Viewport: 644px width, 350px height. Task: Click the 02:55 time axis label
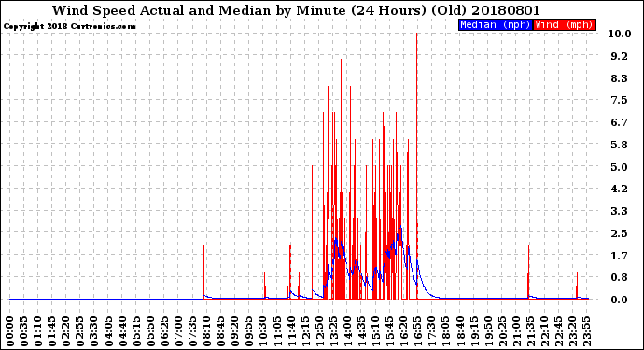click(x=80, y=331)
